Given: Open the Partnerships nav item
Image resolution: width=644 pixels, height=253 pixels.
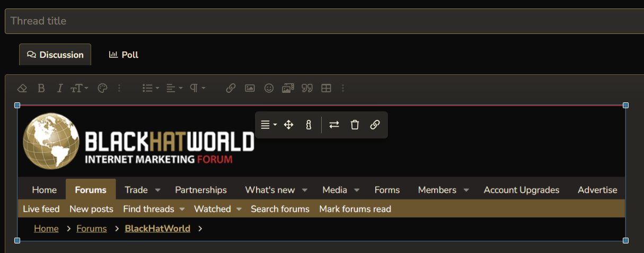Looking at the screenshot, I should (x=201, y=190).
